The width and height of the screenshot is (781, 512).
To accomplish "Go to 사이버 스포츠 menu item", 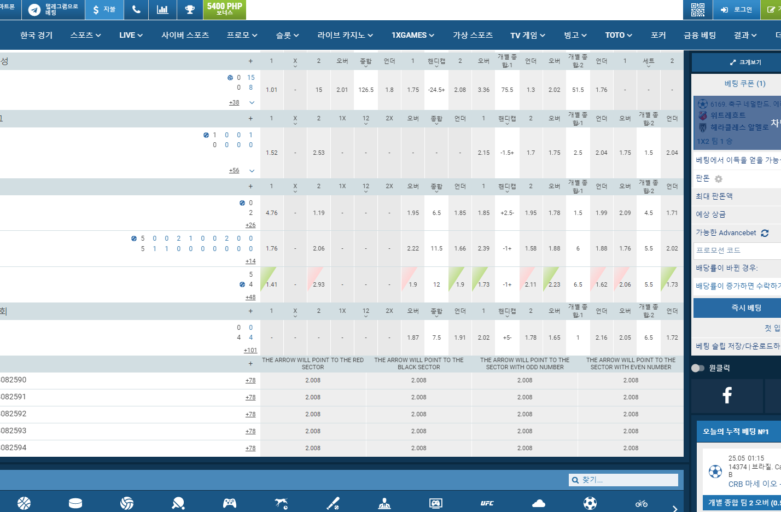I will (185, 35).
